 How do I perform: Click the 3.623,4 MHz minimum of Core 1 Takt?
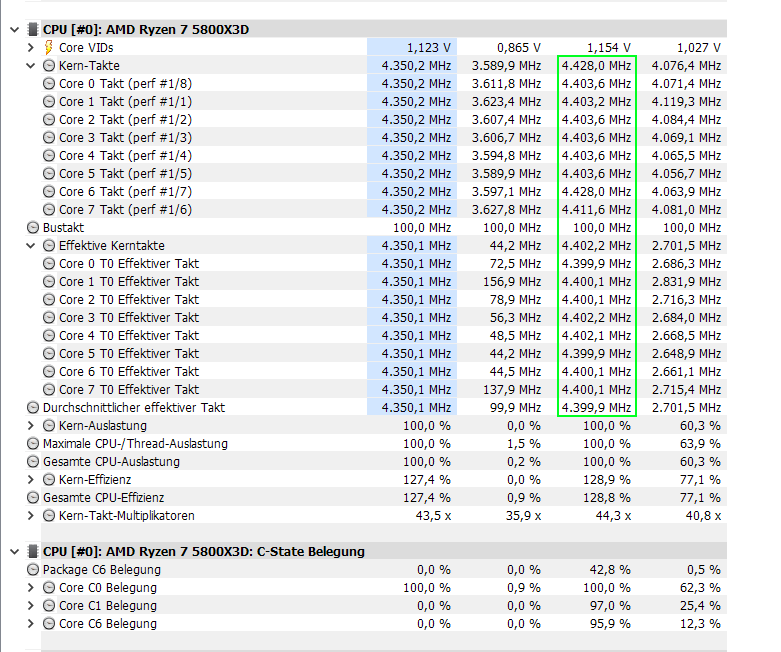coord(507,102)
